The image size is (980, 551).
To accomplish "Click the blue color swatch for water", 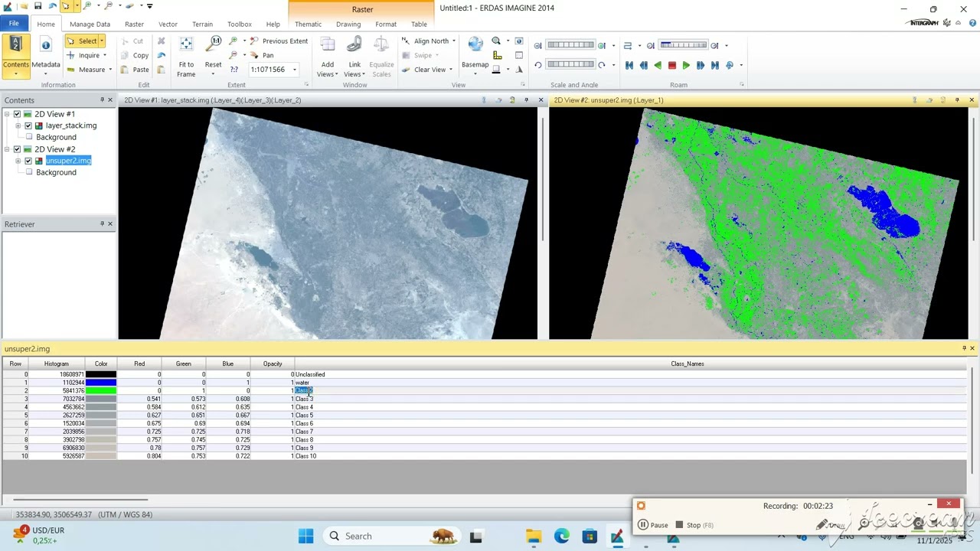I will pos(101,383).
